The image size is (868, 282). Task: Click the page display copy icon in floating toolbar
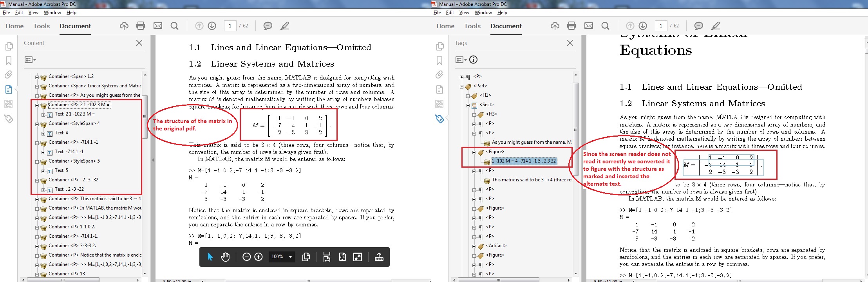(306, 257)
